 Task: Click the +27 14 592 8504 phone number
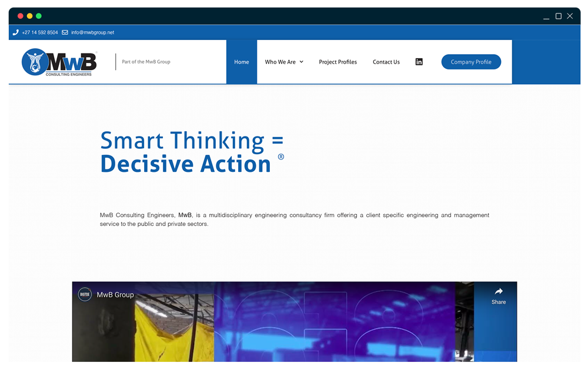click(x=40, y=32)
